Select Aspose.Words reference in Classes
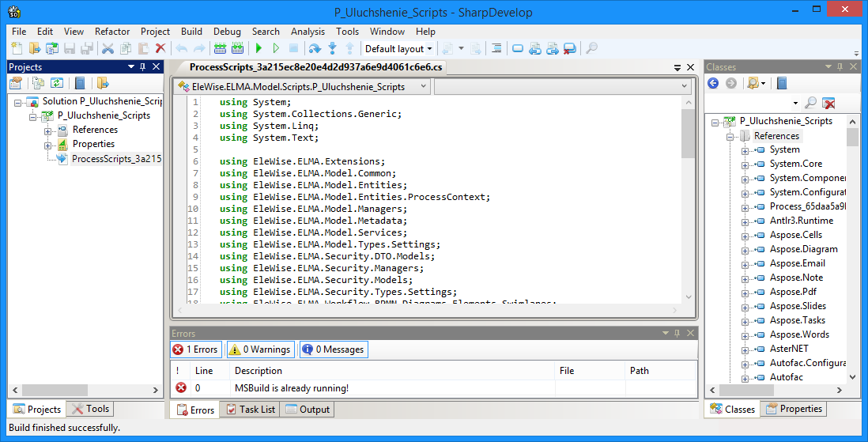This screenshot has width=868, height=442. pyautogui.click(x=799, y=334)
